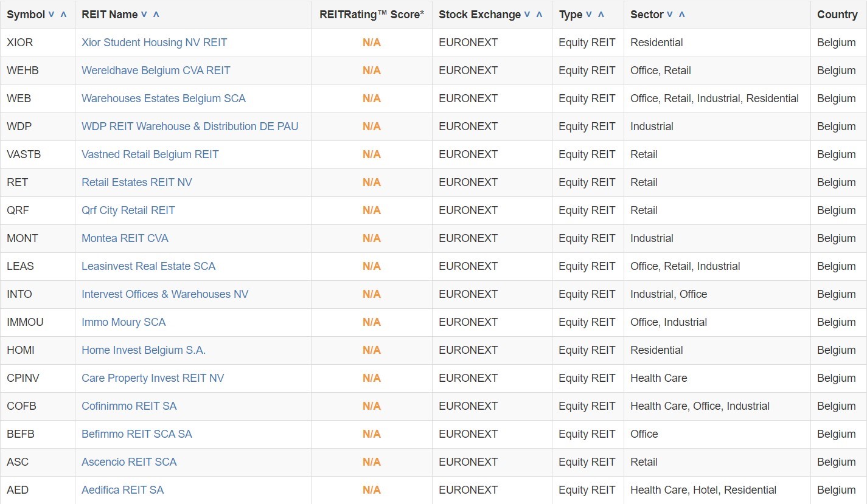Click the REITRating Score column header
Screen dimensions: 867x504
tap(372, 15)
